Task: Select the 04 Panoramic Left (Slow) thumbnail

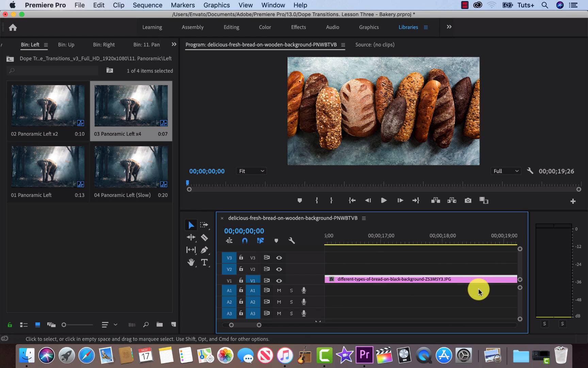Action: tap(131, 167)
